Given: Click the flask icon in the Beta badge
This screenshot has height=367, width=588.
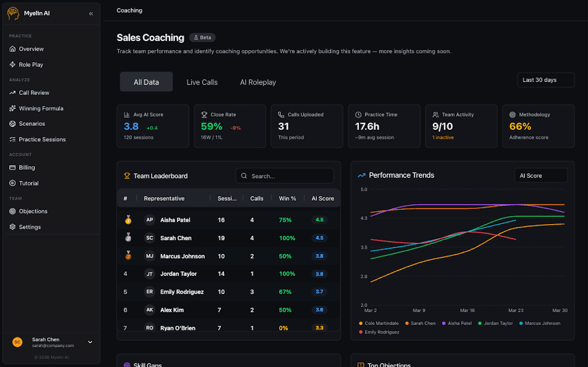Looking at the screenshot, I should pos(196,38).
